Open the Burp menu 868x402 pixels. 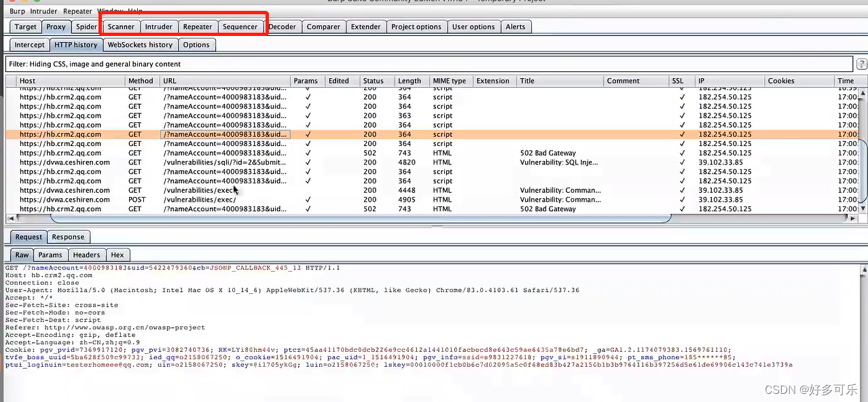click(17, 11)
